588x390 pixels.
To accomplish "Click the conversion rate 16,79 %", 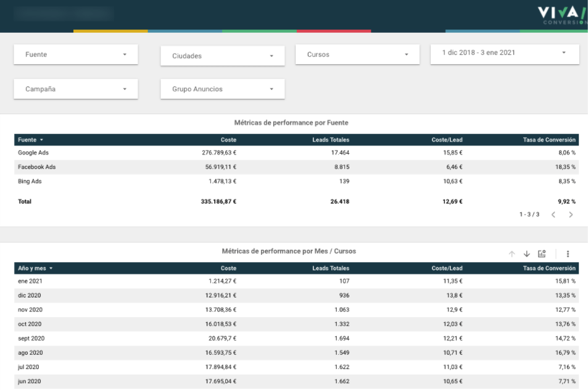I will pos(566,352).
